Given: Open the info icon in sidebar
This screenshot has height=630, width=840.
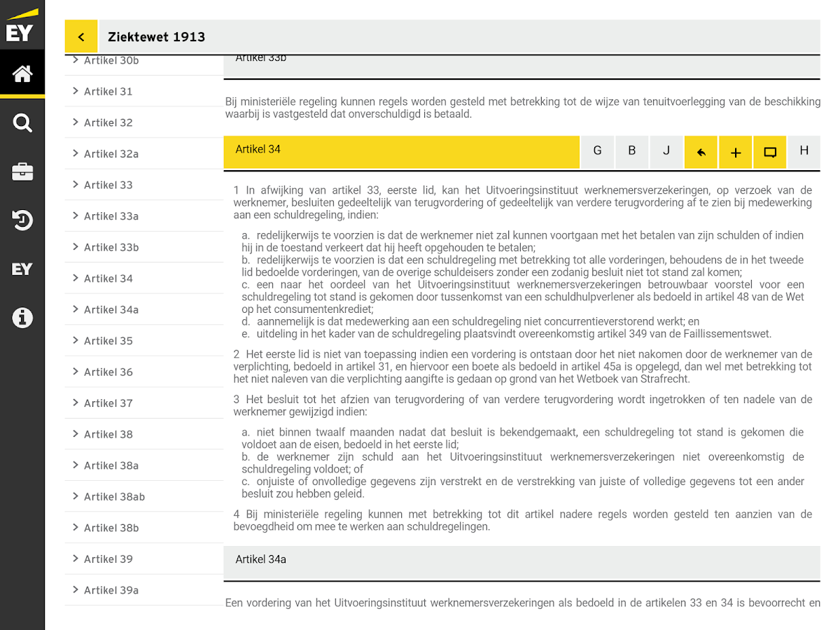Looking at the screenshot, I should click(x=22, y=318).
